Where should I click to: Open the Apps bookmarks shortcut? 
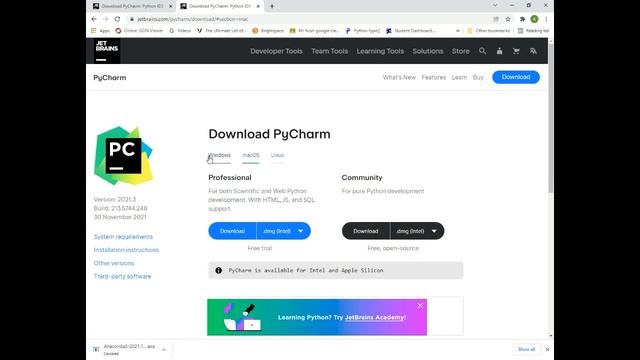100,31
